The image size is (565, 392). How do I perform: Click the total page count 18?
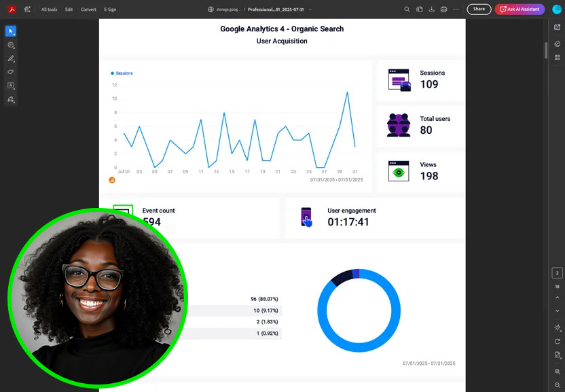point(557,286)
